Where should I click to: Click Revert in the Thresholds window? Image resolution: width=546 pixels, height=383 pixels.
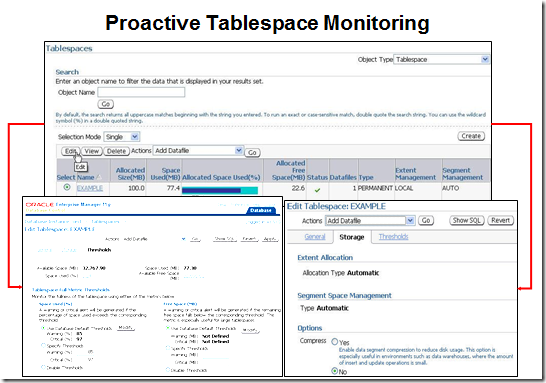[250, 239]
